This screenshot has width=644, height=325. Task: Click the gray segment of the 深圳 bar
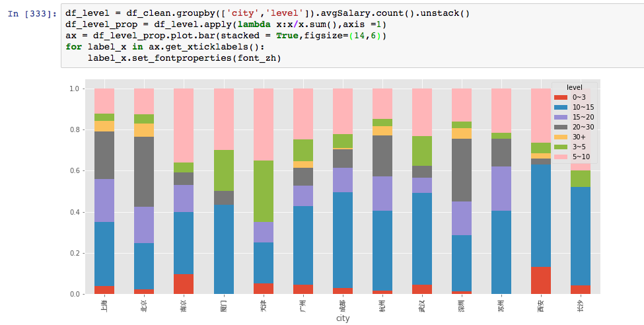(x=462, y=170)
